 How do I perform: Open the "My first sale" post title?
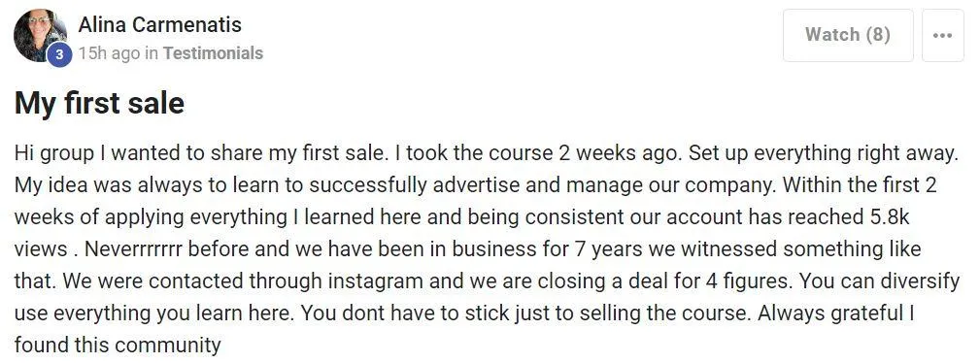tap(99, 103)
